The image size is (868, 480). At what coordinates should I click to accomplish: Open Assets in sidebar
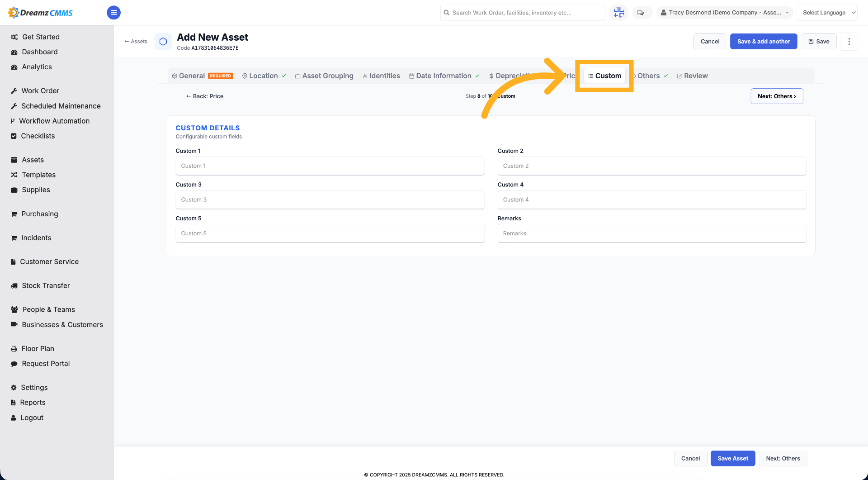point(27,160)
